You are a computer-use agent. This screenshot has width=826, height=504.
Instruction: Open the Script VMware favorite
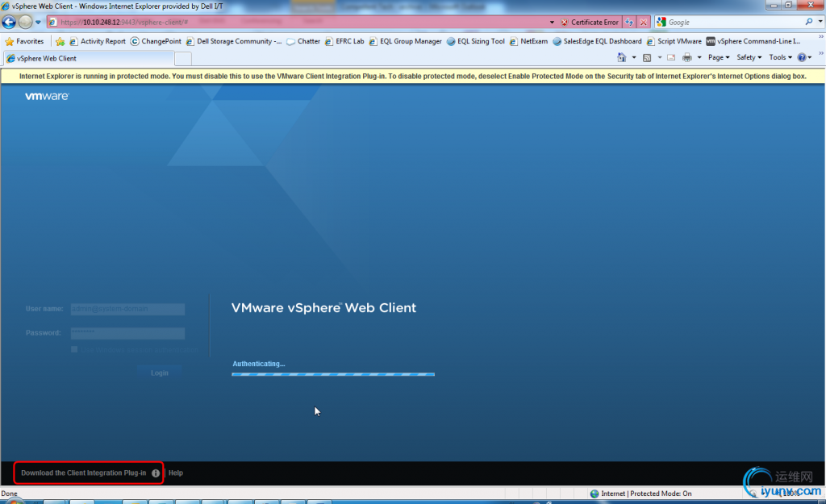pos(674,41)
